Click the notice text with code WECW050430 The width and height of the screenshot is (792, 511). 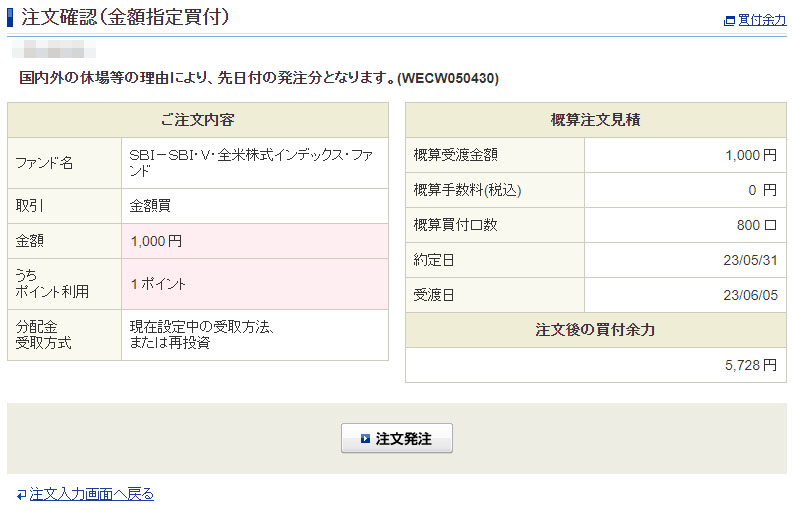[259, 78]
